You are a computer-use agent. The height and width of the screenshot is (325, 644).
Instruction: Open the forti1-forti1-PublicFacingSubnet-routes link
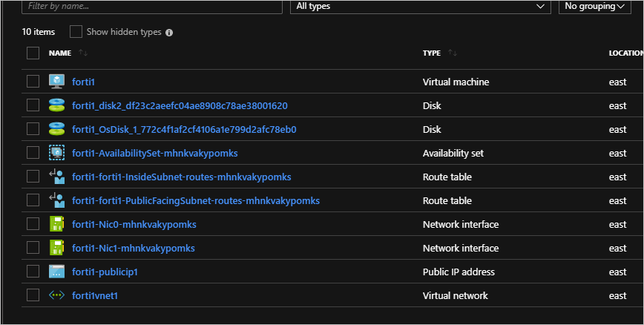tap(196, 200)
